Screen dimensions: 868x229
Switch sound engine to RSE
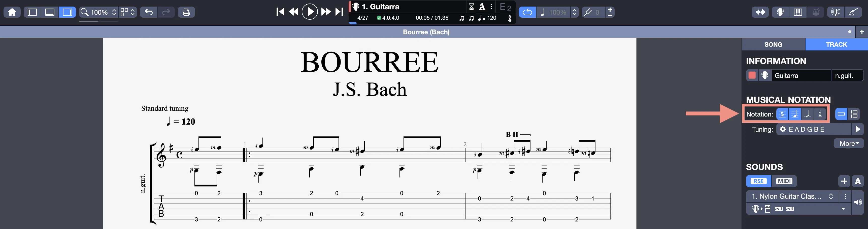(x=758, y=181)
